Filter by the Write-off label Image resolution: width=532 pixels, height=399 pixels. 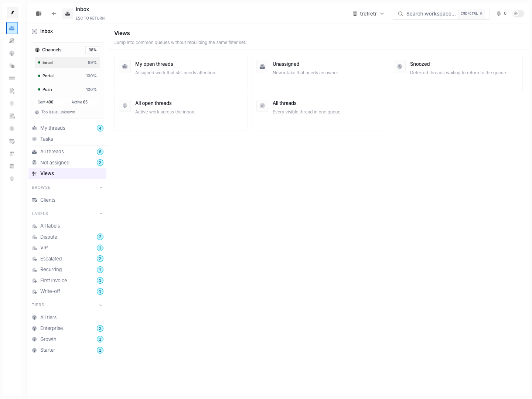click(x=67, y=291)
